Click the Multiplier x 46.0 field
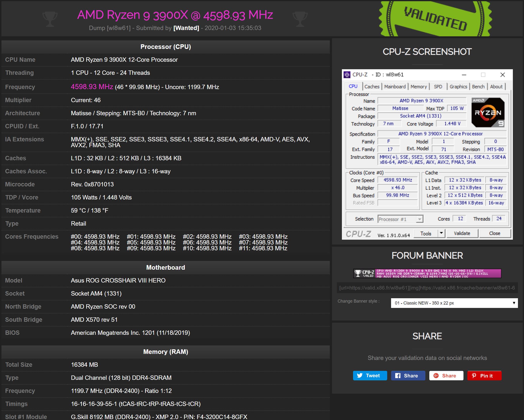 pos(397,188)
